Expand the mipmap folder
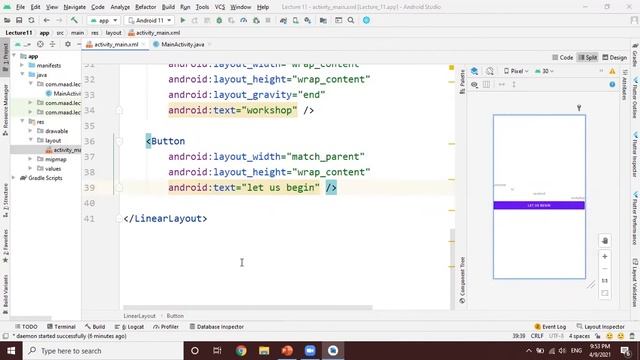This screenshot has height=360, width=640. (30, 159)
